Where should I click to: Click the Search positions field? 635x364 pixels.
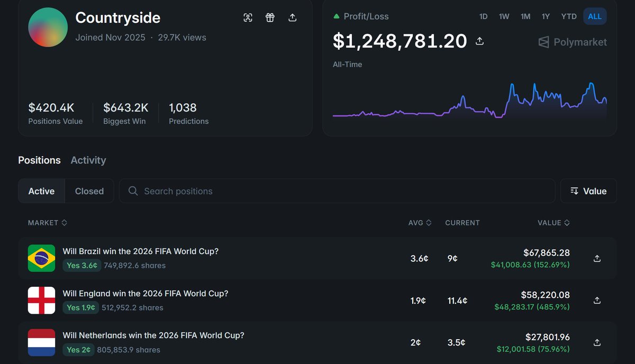[x=337, y=191]
